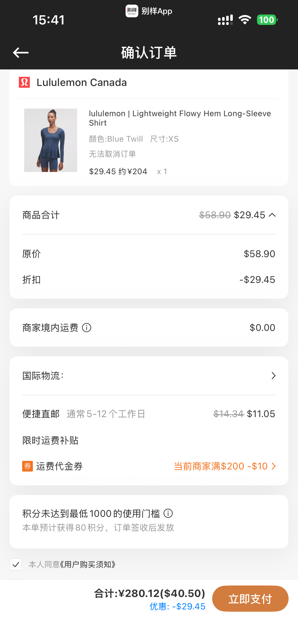The image size is (298, 644).
Task: Tap the Wi-Fi status icon
Action: [x=245, y=20]
